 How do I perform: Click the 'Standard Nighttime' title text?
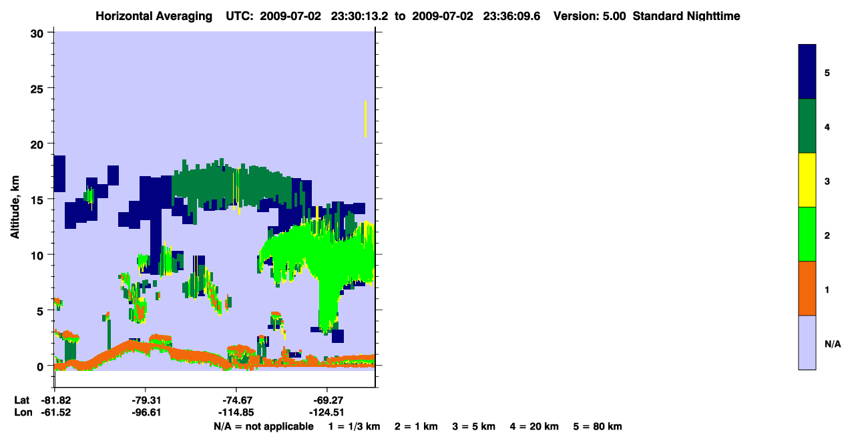pos(686,16)
